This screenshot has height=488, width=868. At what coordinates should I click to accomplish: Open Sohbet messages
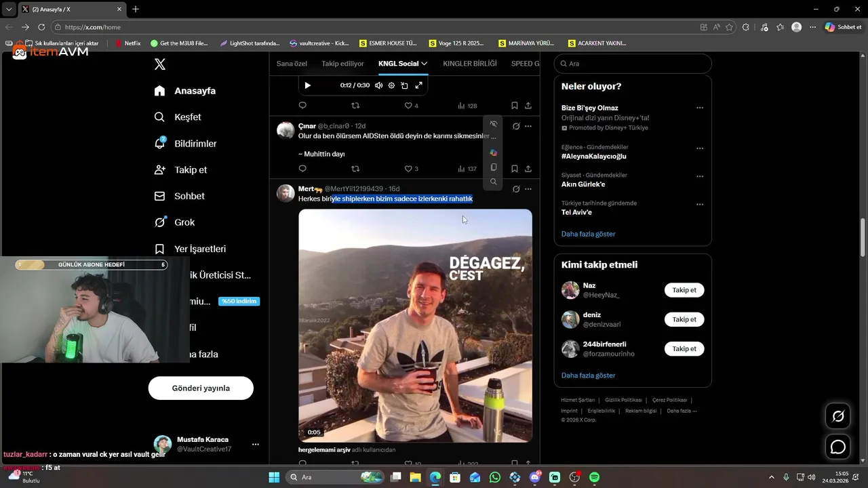point(179,196)
